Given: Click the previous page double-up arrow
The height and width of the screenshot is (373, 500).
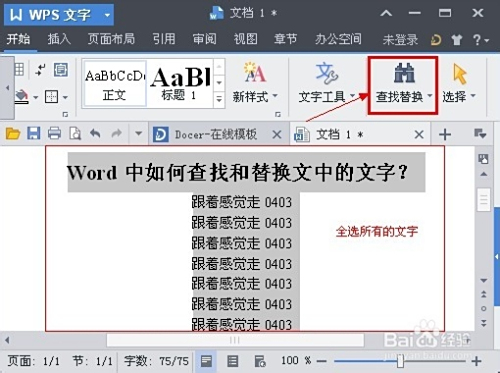Looking at the screenshot, I should [483, 294].
